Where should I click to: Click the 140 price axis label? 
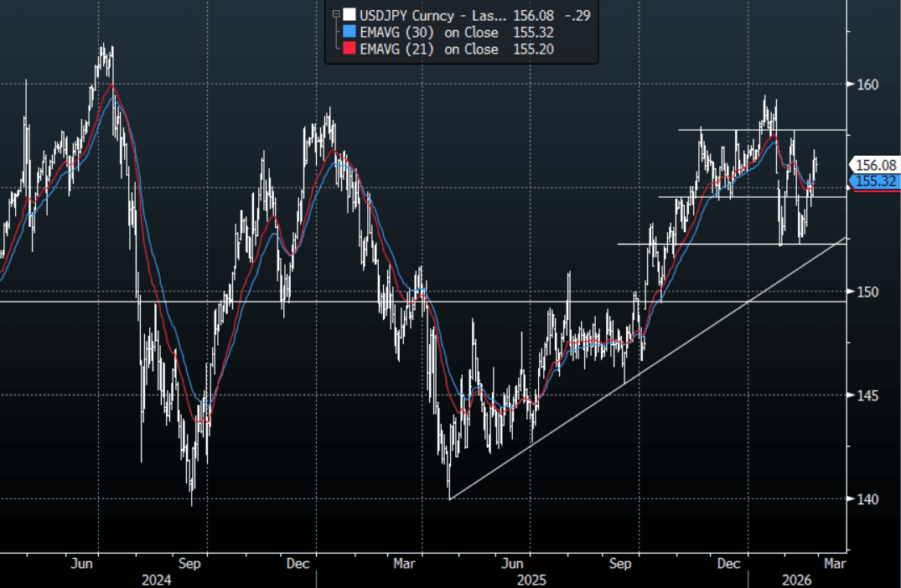tap(867, 499)
